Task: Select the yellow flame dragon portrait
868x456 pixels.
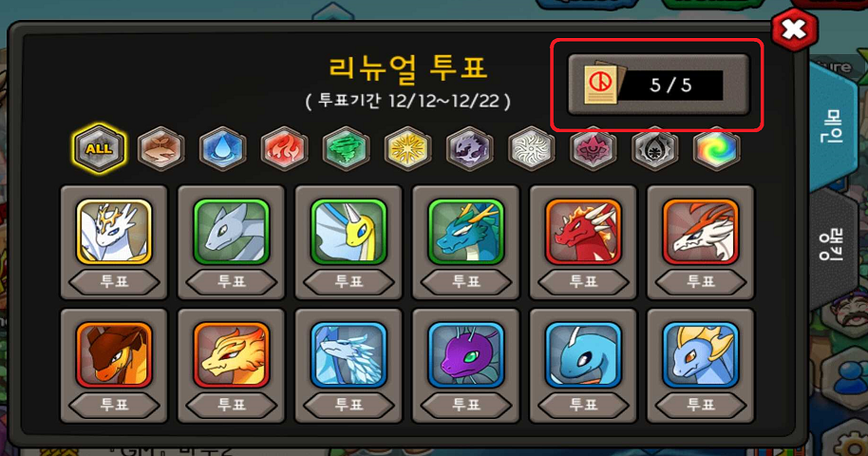Action: click(x=232, y=354)
